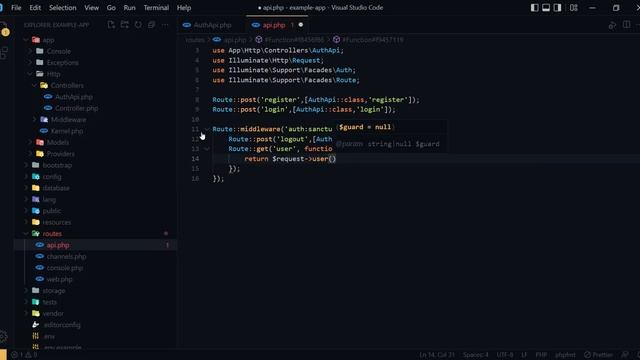Click the tests folder icon
The width and height of the screenshot is (640, 360).
(36, 302)
